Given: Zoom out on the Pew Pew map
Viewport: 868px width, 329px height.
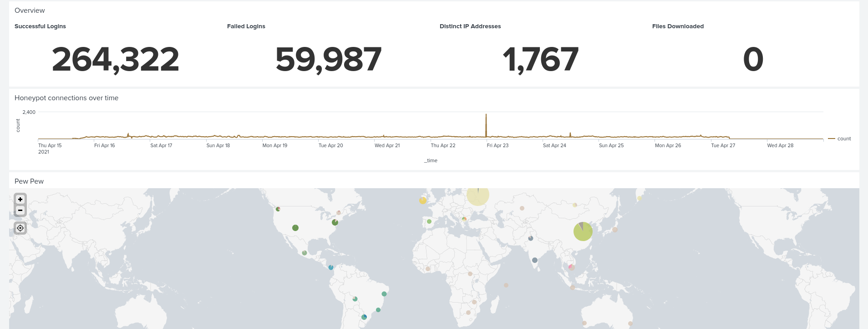Looking at the screenshot, I should click(x=20, y=211).
